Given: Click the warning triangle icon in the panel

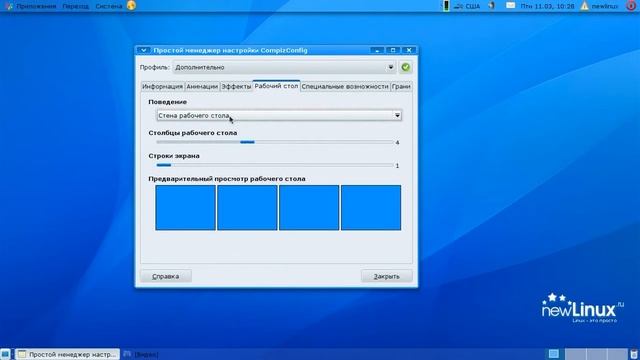Looking at the screenshot, I should click(x=584, y=6).
